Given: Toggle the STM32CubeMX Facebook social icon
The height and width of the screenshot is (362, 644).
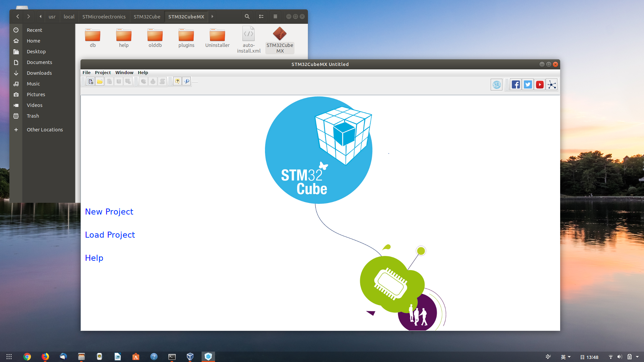Looking at the screenshot, I should click(515, 84).
